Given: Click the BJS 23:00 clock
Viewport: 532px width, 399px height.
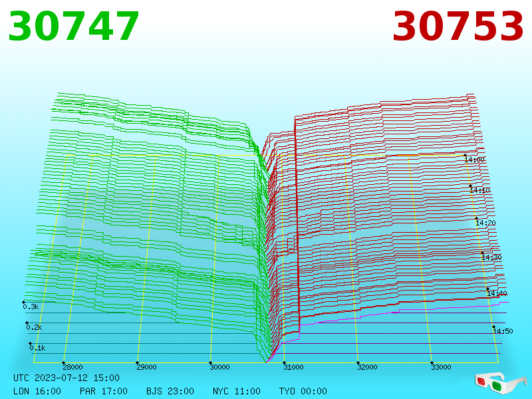Looking at the screenshot, I should [x=170, y=391].
